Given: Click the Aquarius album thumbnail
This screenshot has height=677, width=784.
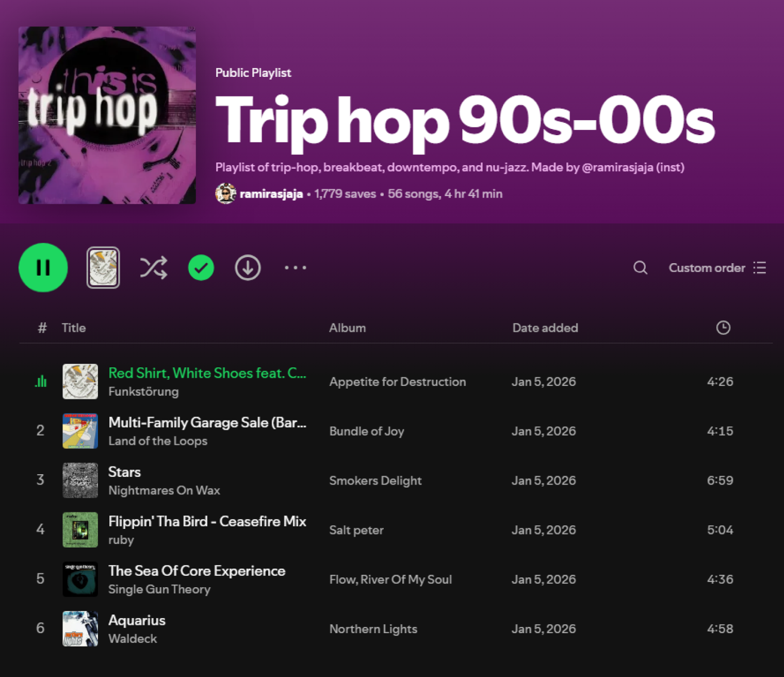Looking at the screenshot, I should tap(80, 628).
